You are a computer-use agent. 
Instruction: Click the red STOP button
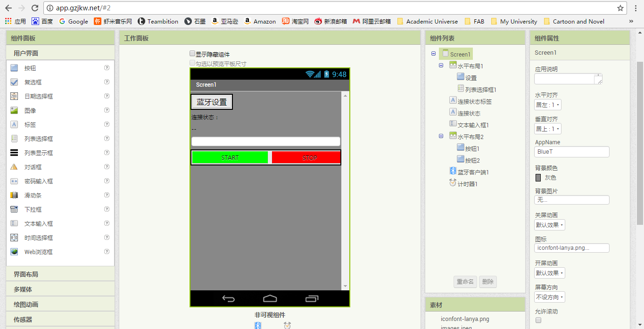306,157
